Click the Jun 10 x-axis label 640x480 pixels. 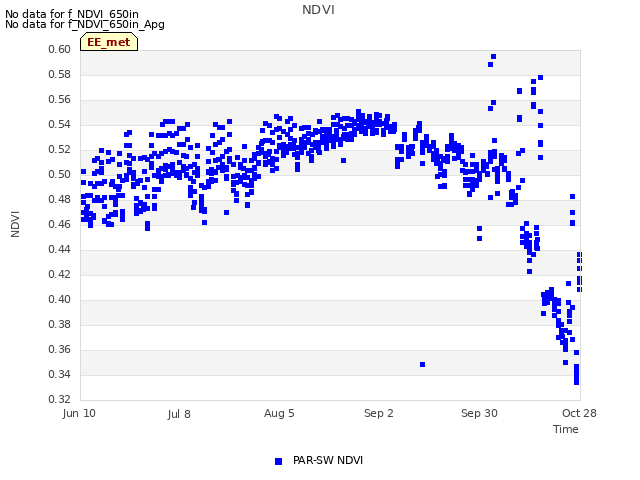coord(79,413)
